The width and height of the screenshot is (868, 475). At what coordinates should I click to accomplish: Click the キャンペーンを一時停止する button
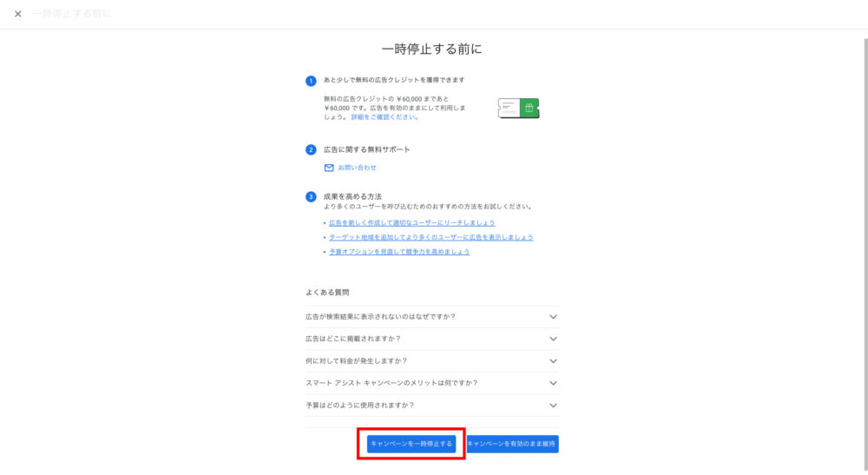tap(411, 444)
